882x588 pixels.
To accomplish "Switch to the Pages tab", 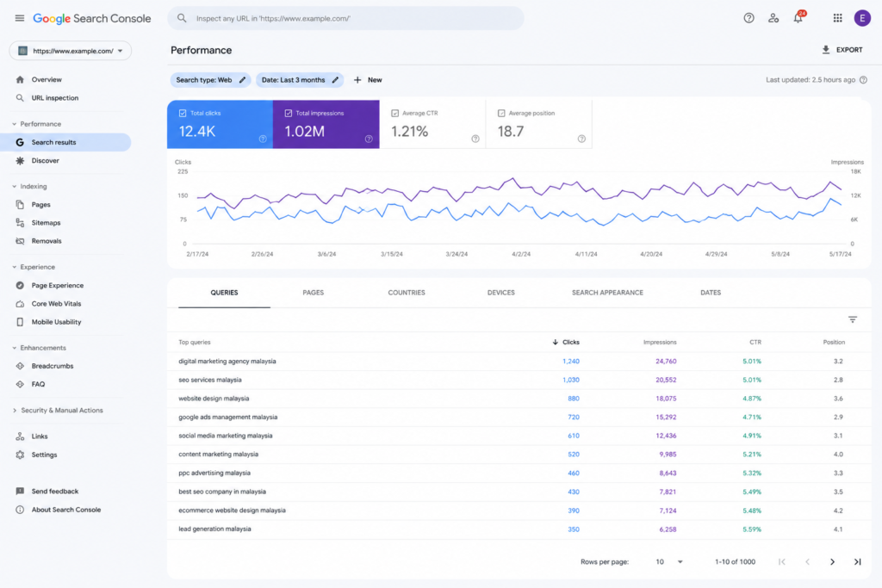I will tap(314, 293).
